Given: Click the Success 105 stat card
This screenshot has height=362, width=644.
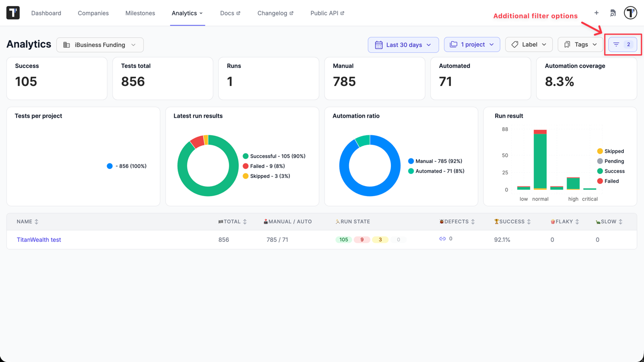Looking at the screenshot, I should click(57, 78).
